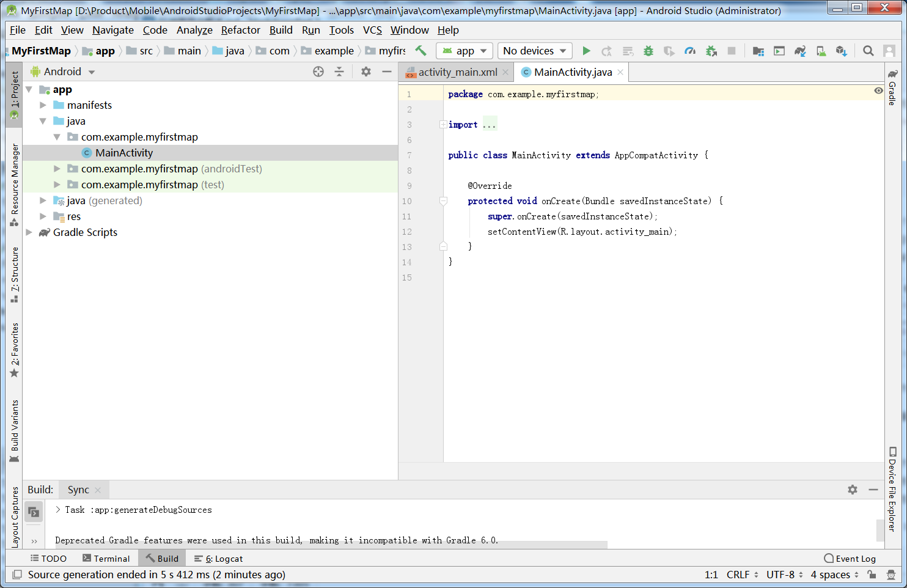Toggle the file read-only lock icon

[872, 575]
